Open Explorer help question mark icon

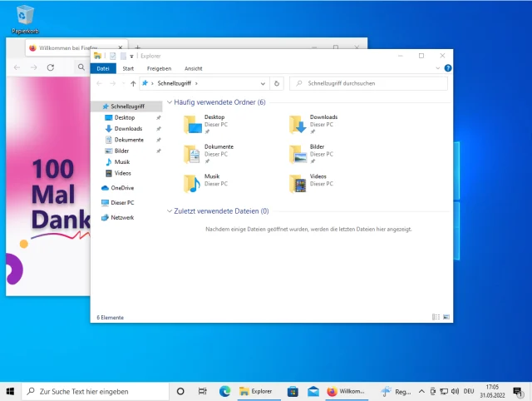point(448,68)
